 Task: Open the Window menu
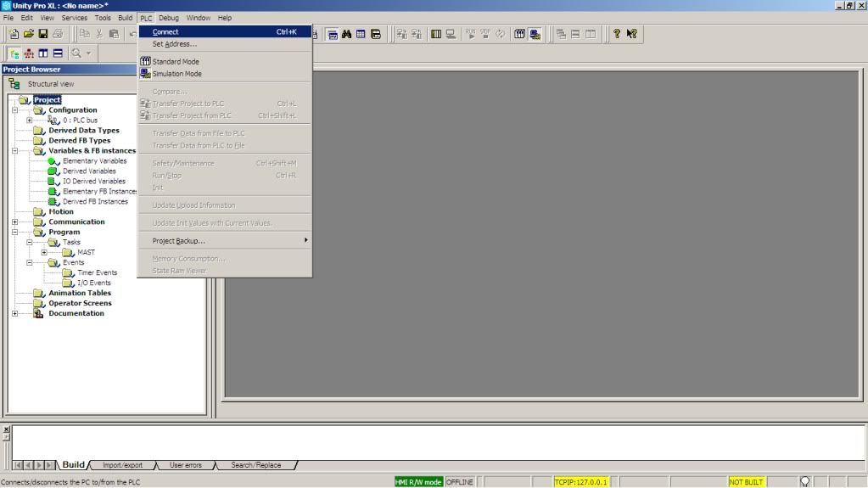click(199, 18)
